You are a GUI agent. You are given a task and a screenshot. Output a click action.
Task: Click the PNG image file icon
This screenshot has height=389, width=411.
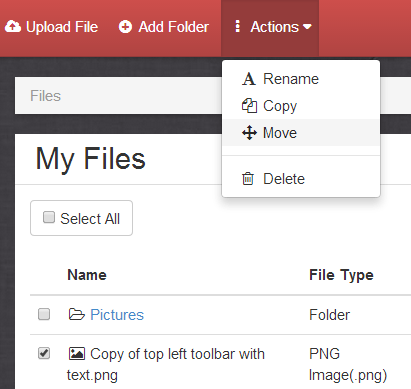tap(77, 354)
